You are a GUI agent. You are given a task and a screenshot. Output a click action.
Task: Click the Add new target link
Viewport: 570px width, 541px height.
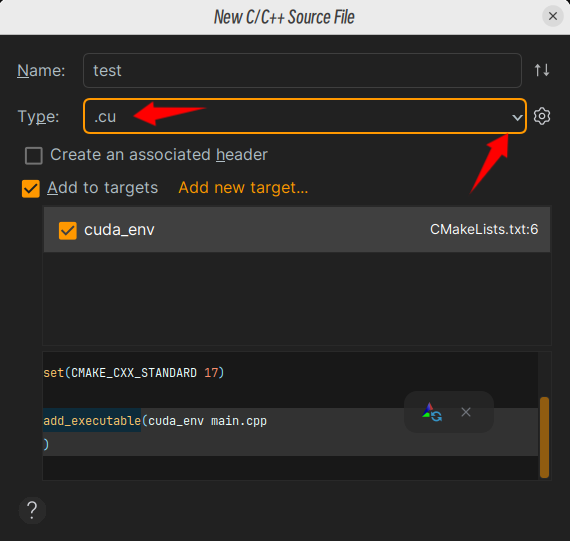tap(243, 188)
